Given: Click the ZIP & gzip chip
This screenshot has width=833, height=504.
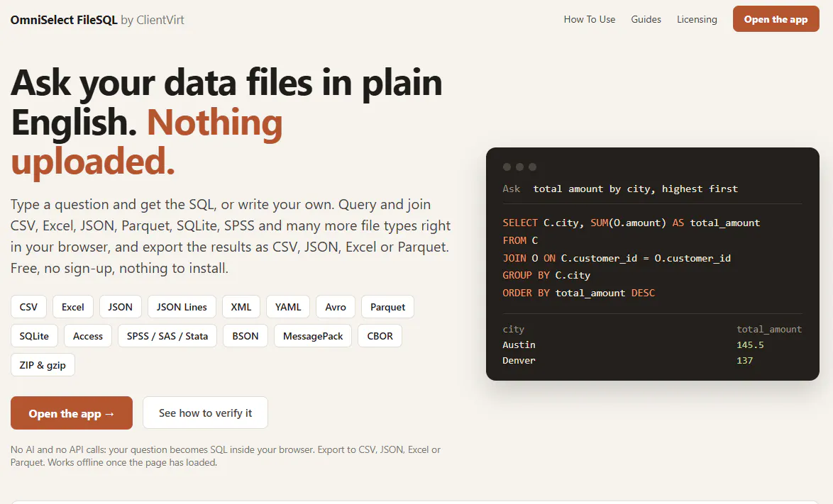Looking at the screenshot, I should coord(43,365).
